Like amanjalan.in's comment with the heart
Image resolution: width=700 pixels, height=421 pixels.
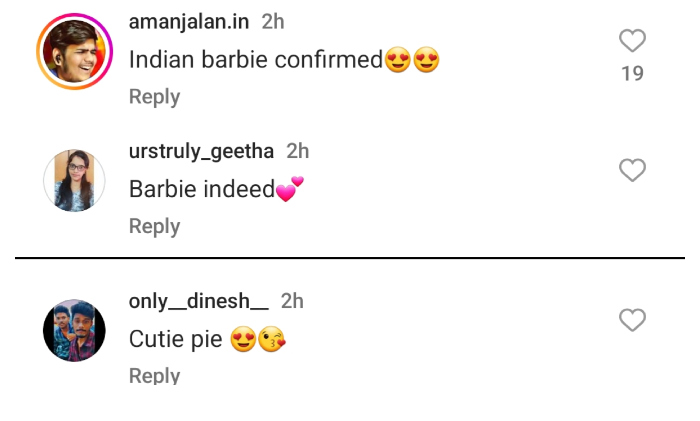click(x=632, y=41)
